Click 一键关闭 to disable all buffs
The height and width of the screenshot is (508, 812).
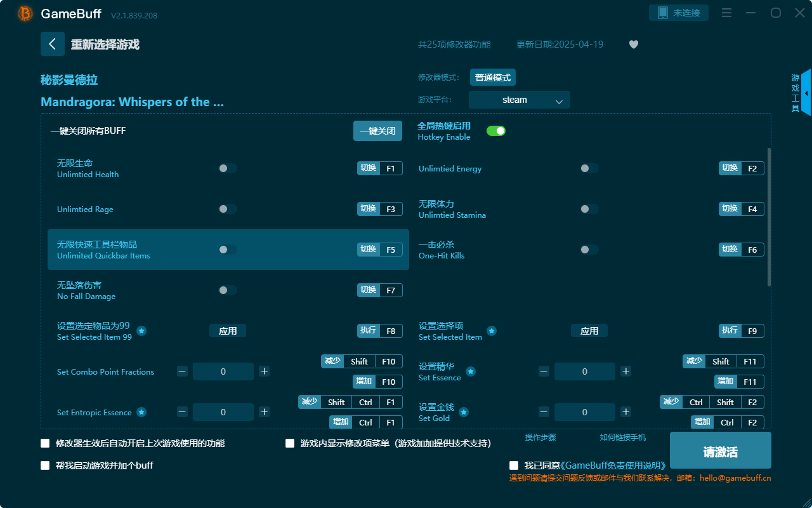377,130
